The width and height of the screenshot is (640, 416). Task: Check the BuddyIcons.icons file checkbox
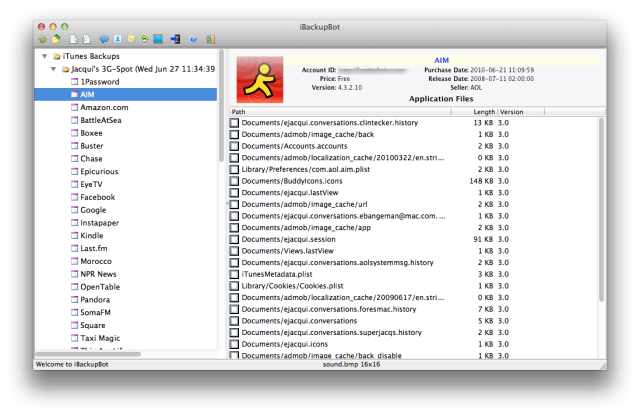tap(234, 181)
